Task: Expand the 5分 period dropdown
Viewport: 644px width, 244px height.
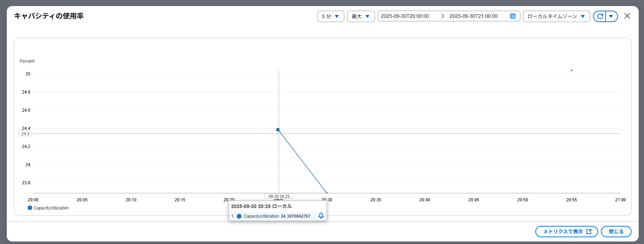Action: click(330, 16)
